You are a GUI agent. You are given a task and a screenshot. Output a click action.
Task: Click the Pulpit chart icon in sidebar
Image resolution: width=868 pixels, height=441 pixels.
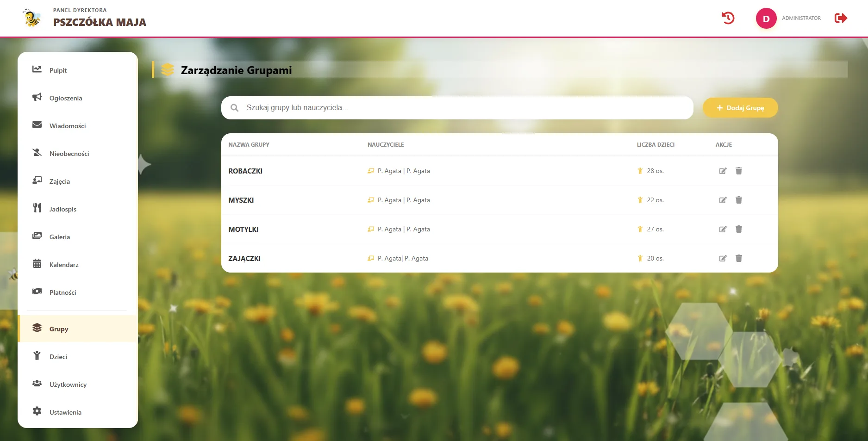tap(37, 69)
